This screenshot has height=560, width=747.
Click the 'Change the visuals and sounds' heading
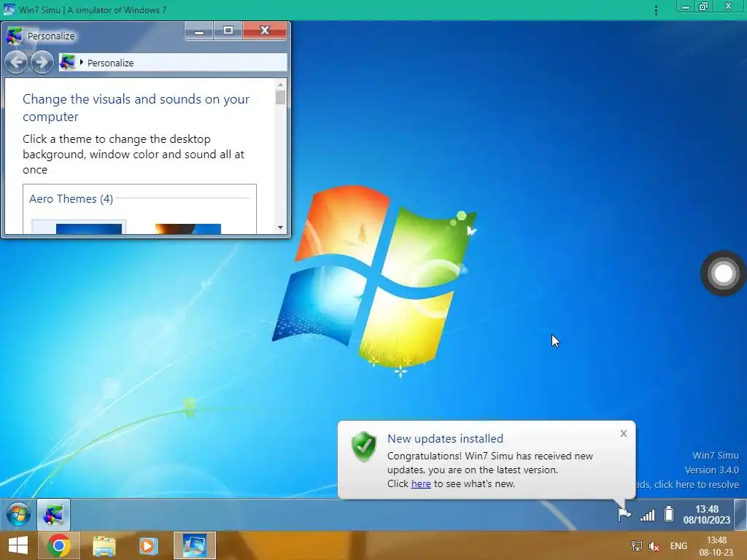point(136,108)
